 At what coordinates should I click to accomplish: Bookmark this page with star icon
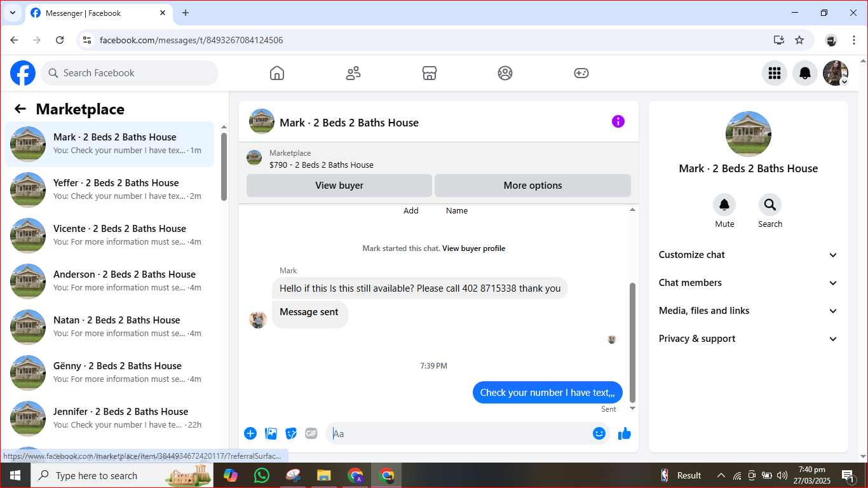pos(799,40)
